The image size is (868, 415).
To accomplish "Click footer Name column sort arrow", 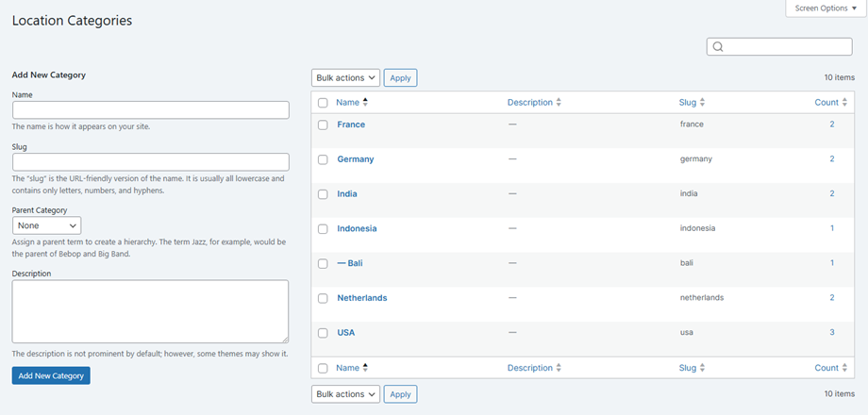I will tap(365, 368).
